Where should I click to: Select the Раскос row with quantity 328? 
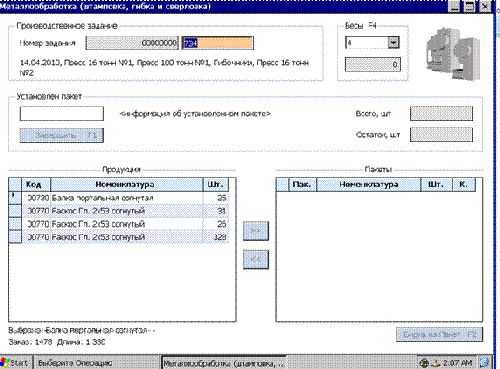pos(118,237)
